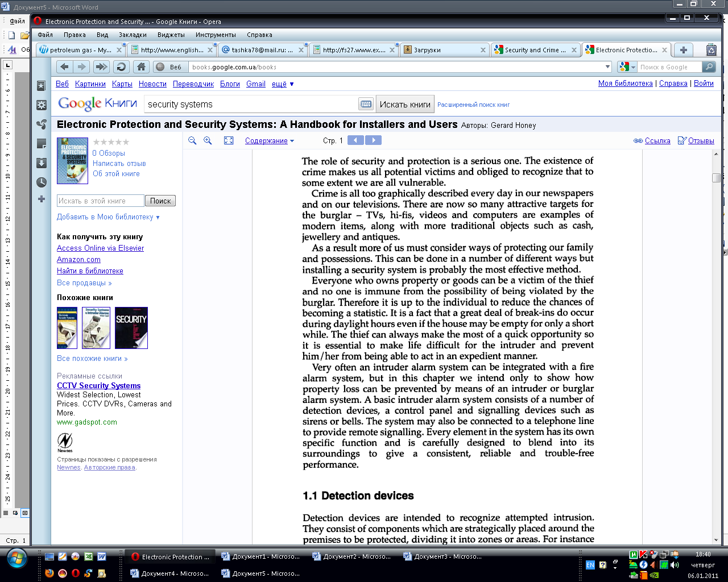
Task: Zoom out the book page
Action: coord(192,140)
